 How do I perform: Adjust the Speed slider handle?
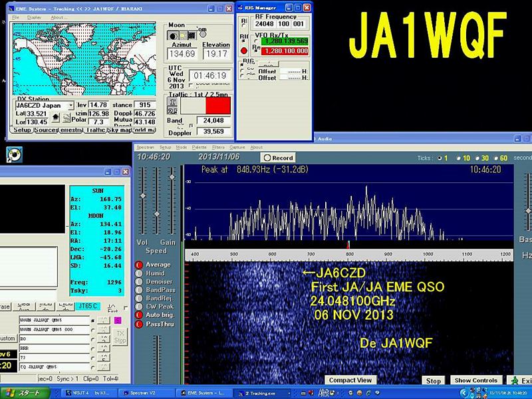click(x=157, y=214)
